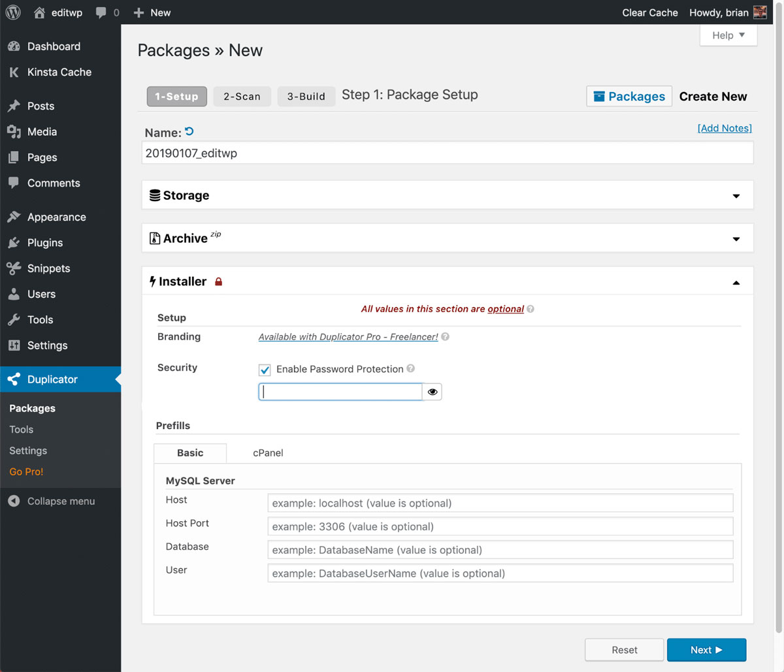
Task: Expand the Storage section
Action: pos(736,196)
